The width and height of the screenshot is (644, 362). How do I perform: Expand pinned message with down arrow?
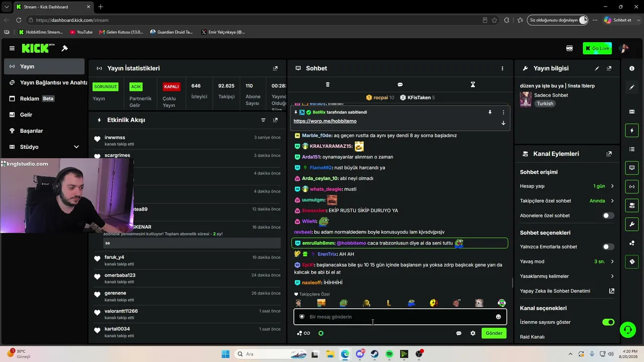pos(503,123)
